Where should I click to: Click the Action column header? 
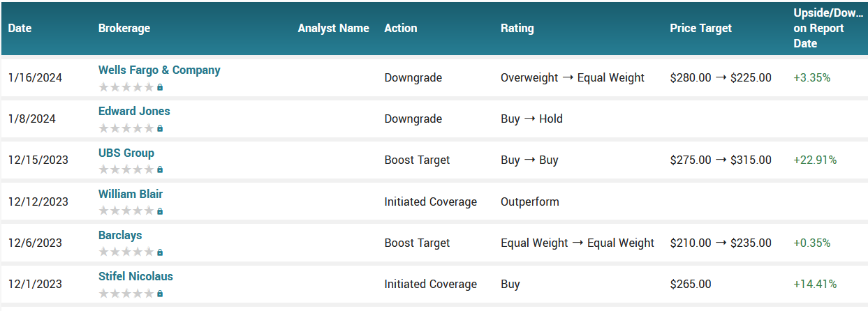pos(400,29)
